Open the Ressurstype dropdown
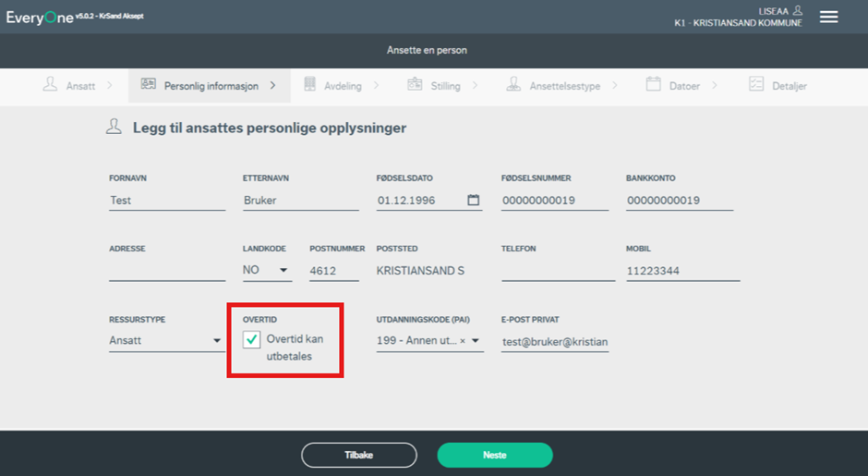 217,341
